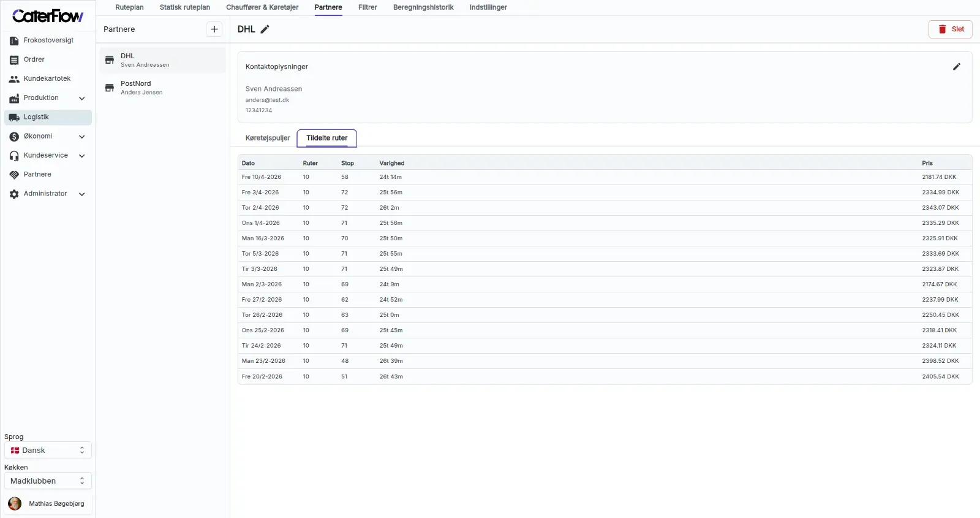980x518 pixels.
Task: Delete partner with Slet button
Action: pos(951,29)
